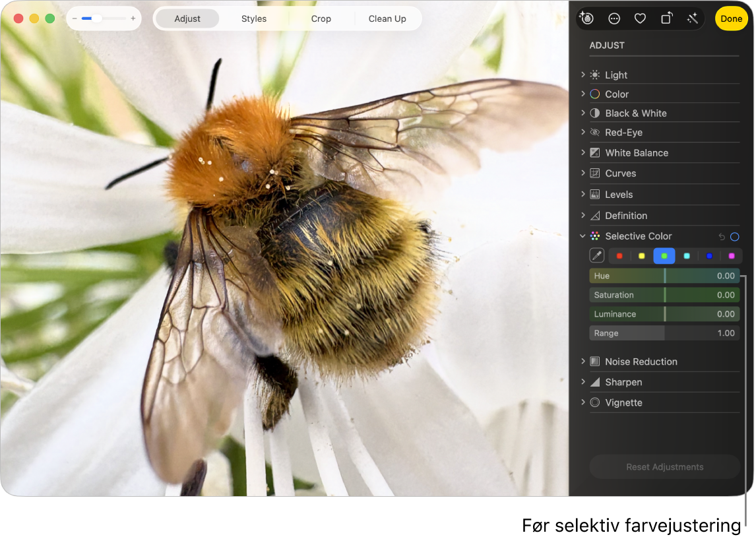
Task: Undo the Selective Color adjustment with the reset arrow
Action: (722, 236)
